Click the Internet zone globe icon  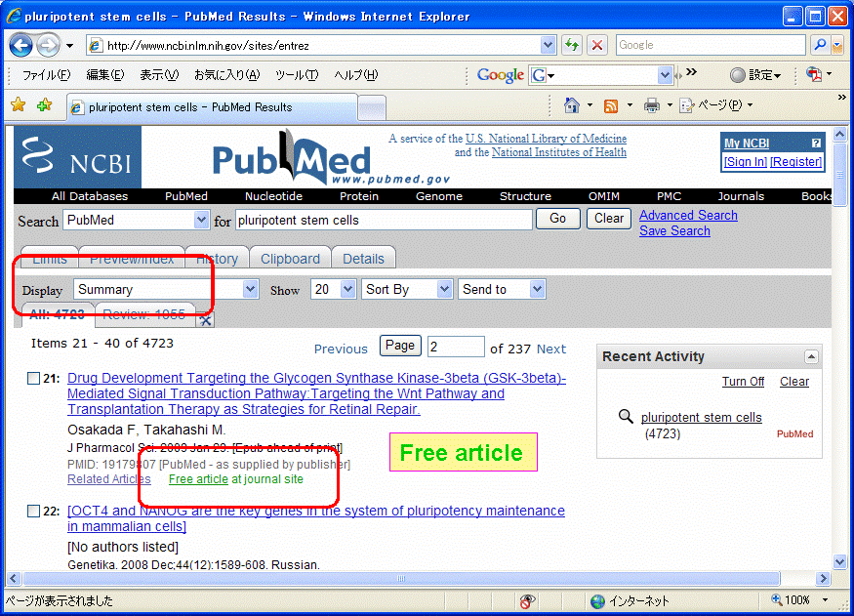tap(597, 601)
